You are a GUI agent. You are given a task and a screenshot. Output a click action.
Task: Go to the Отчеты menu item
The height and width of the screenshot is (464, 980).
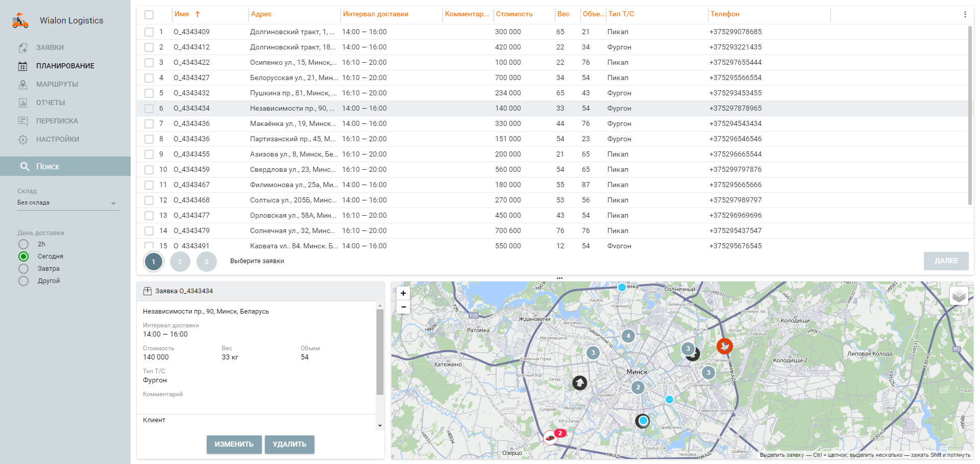pos(51,102)
